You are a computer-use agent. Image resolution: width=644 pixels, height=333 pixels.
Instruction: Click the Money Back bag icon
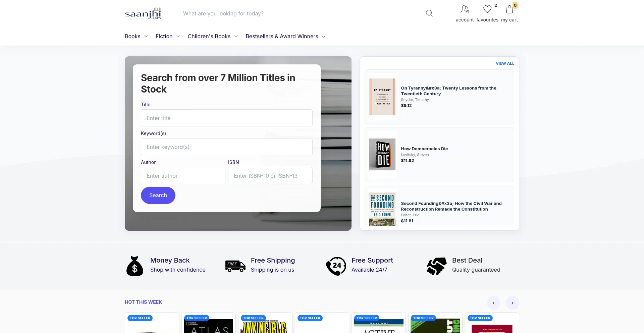pos(135,266)
